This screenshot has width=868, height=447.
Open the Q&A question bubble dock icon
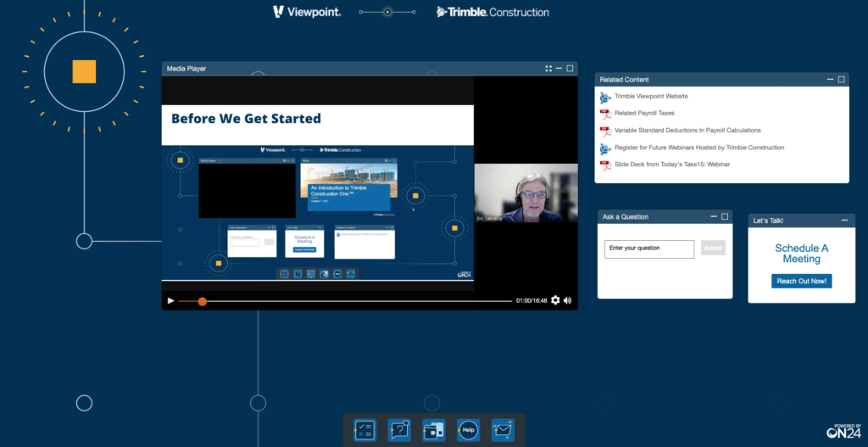coord(399,430)
